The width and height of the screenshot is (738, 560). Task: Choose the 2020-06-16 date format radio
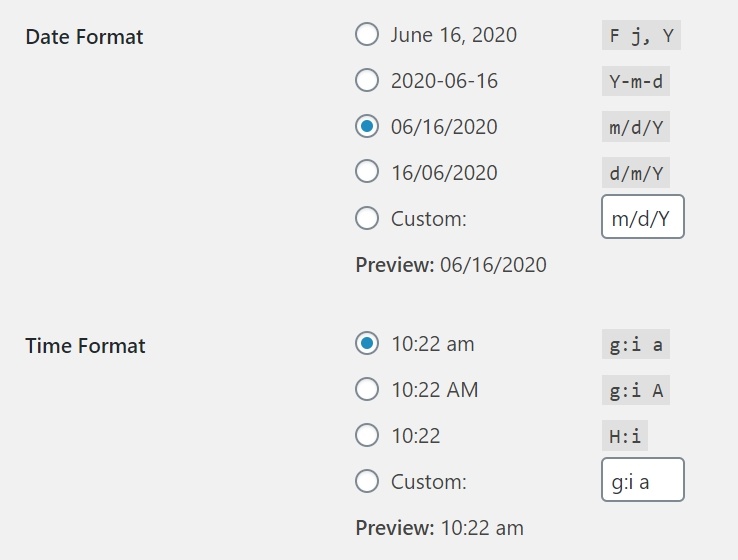(367, 81)
